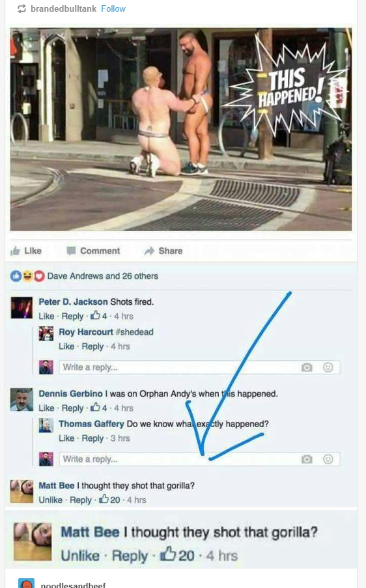The width and height of the screenshot is (366, 588).
Task: Like Peter D. Jackson's comment
Action: click(46, 316)
